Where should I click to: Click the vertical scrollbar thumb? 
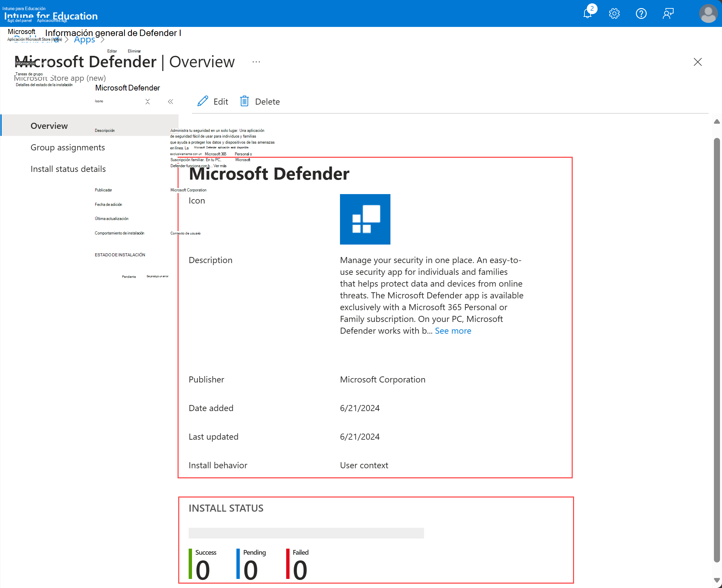[x=717, y=350]
